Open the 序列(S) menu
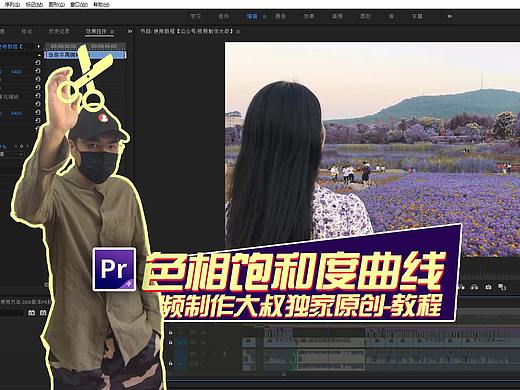Screen dimensions: 520x390 (12, 5)
